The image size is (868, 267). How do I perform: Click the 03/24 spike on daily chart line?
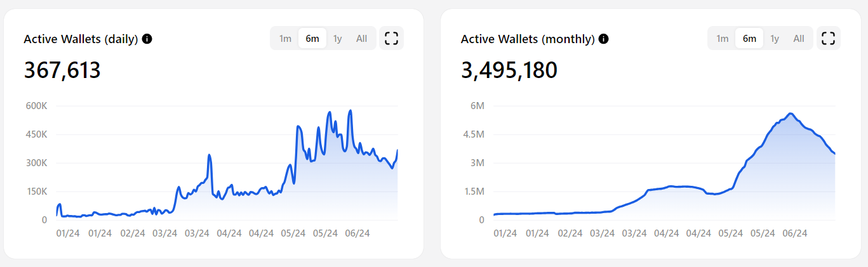[209, 155]
